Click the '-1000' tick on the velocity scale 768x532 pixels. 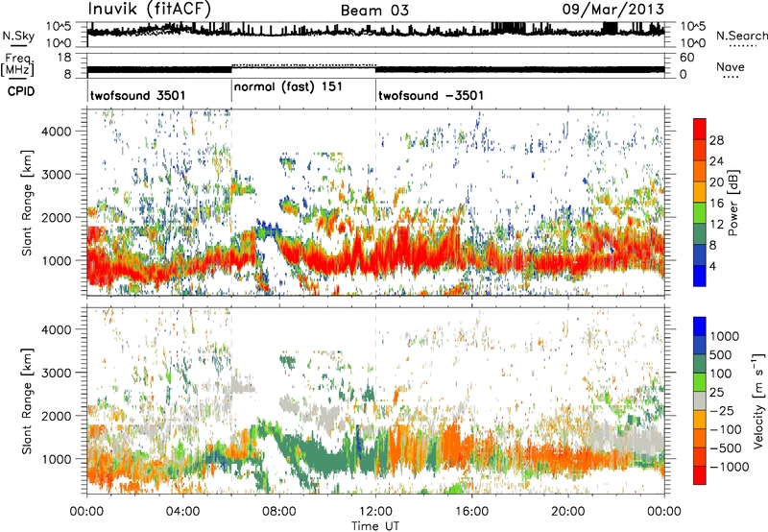729,467
